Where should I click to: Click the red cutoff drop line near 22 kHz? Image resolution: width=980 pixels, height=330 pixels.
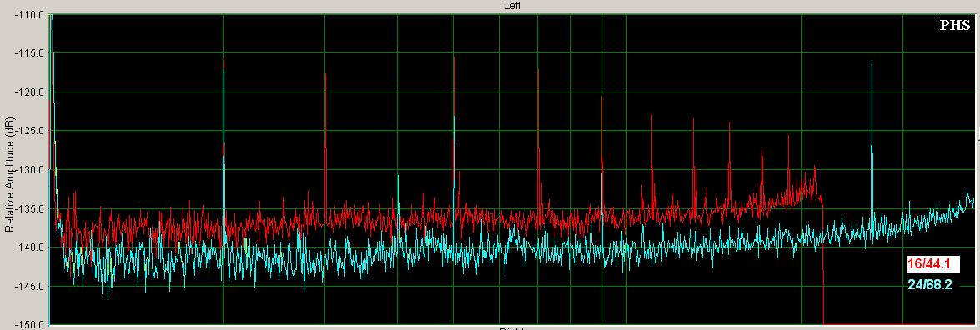[x=823, y=262]
